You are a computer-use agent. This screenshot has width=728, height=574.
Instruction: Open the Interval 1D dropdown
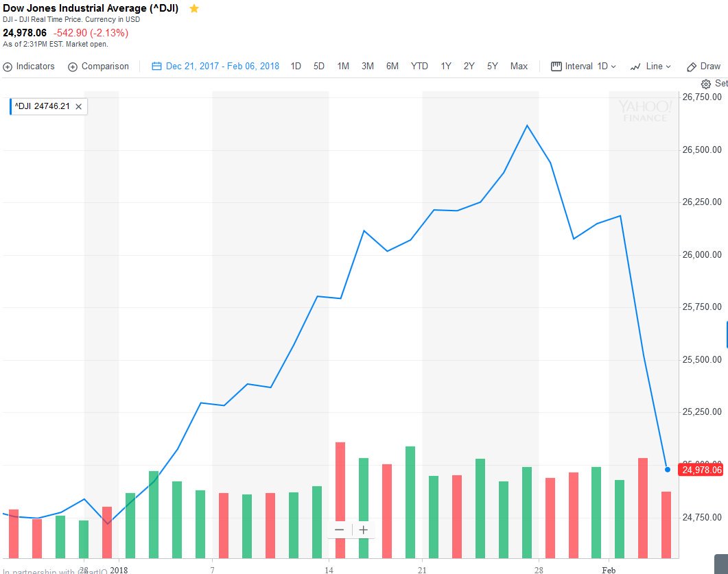[584, 67]
